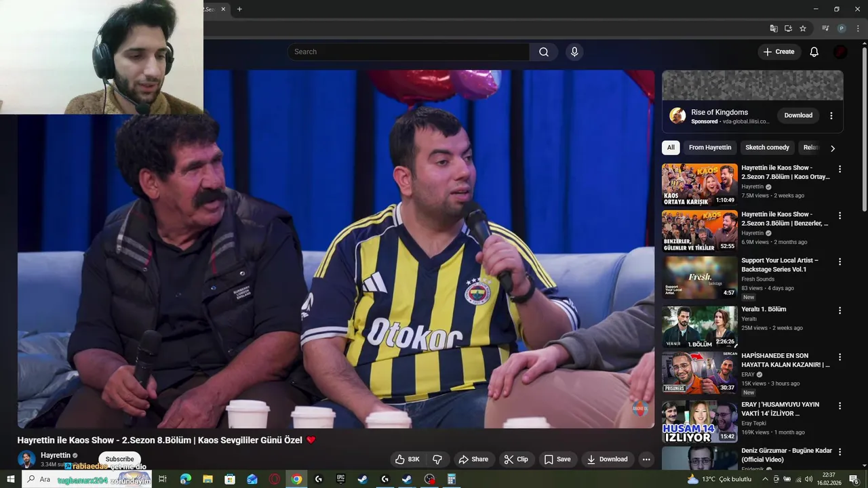Open HUSAM 14 İZLİYOR thumbnail
Screen dimensions: 868x488
(x=699, y=422)
